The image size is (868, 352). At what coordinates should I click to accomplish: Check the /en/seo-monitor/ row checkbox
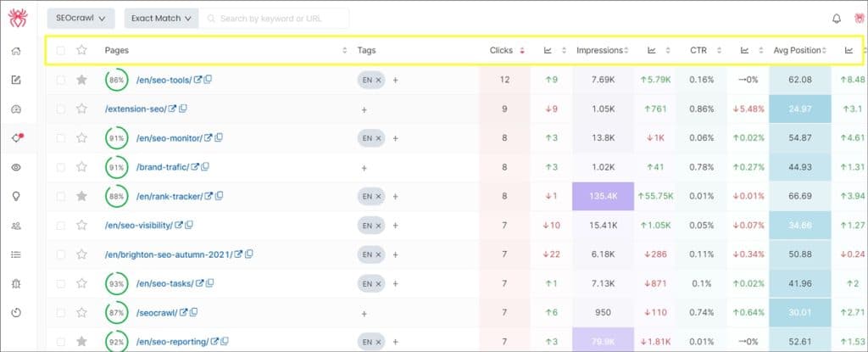[60, 138]
